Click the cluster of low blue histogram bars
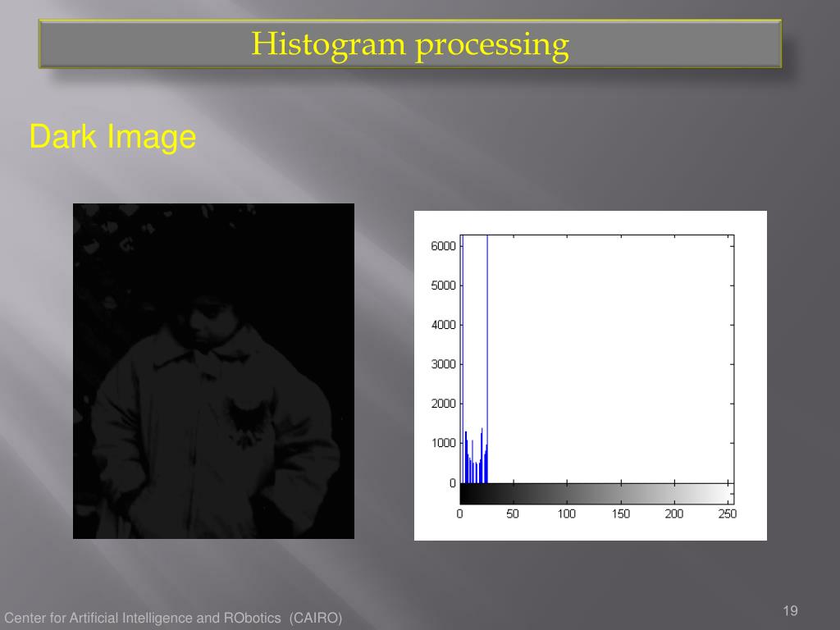Image resolution: width=840 pixels, height=630 pixels. 475,456
